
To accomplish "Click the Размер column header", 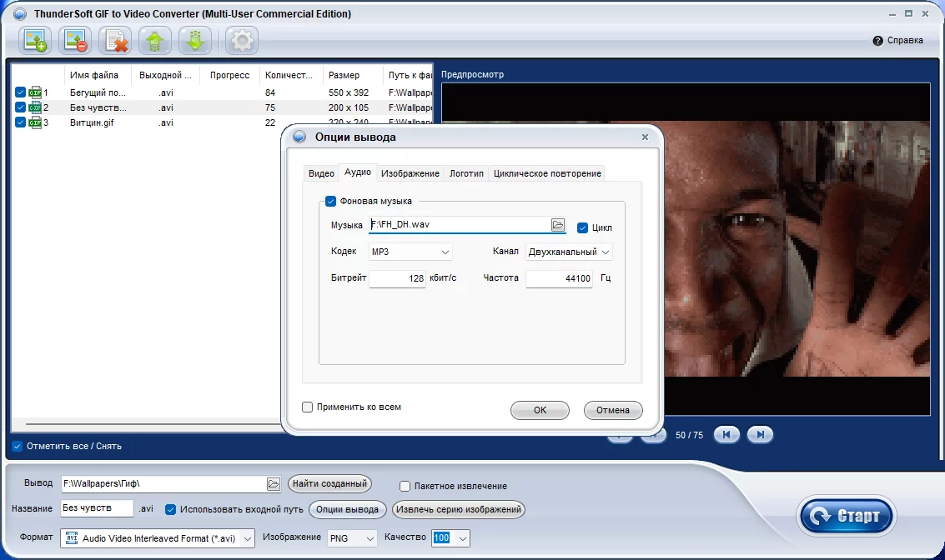I will [x=353, y=75].
